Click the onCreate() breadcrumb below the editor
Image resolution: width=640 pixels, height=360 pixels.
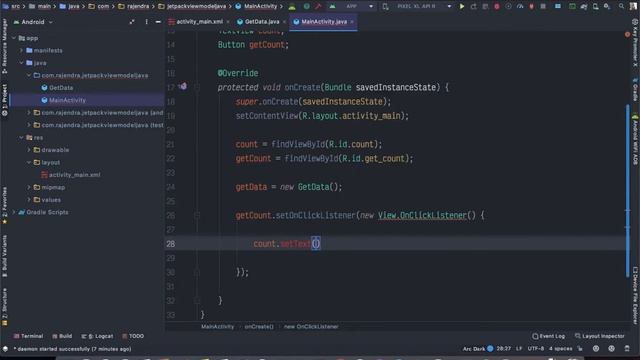(x=259, y=327)
